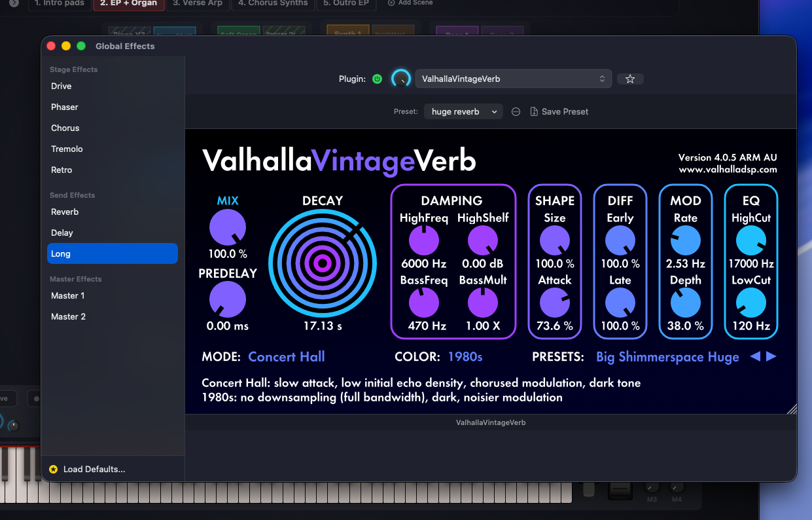Image resolution: width=812 pixels, height=520 pixels.
Task: Click the DIFF Early knob
Action: click(620, 241)
